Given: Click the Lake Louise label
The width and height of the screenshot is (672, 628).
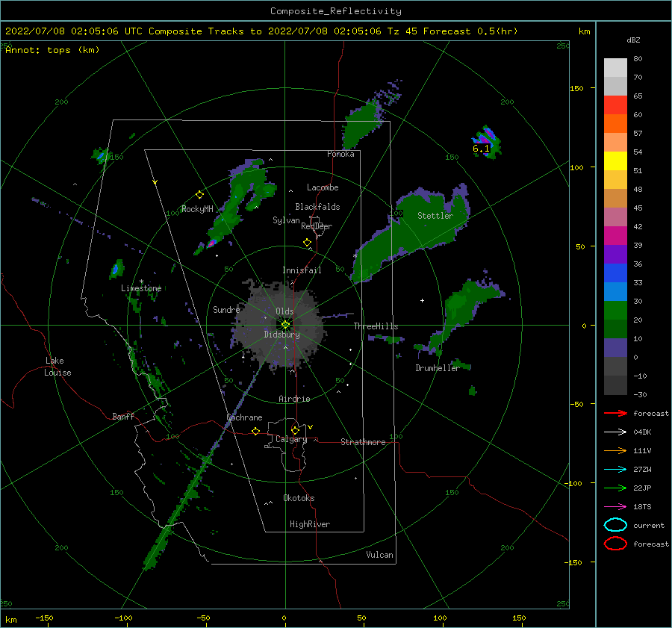Looking at the screenshot, I should click(57, 367).
